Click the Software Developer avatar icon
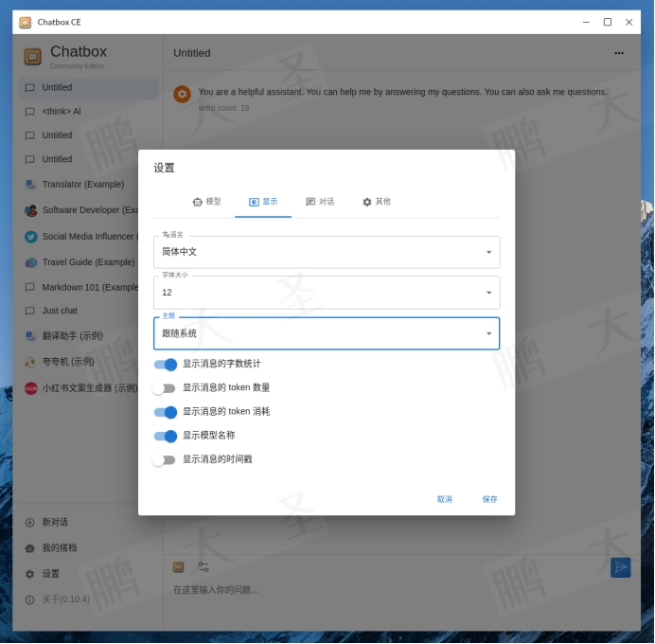 click(x=30, y=210)
